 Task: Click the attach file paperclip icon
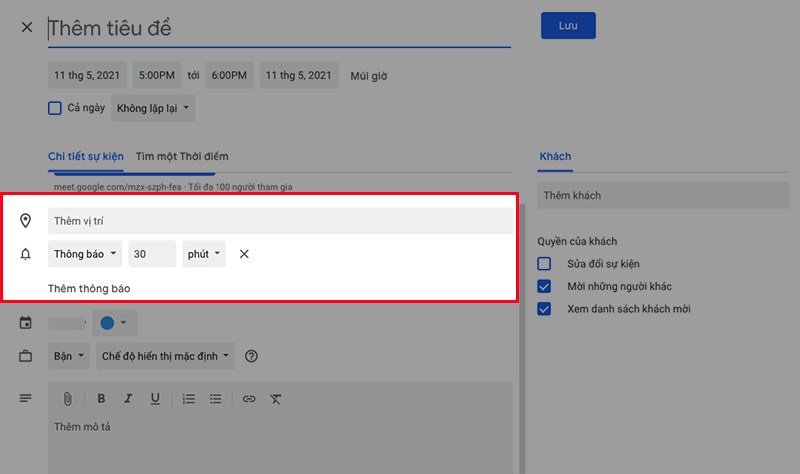coord(67,399)
